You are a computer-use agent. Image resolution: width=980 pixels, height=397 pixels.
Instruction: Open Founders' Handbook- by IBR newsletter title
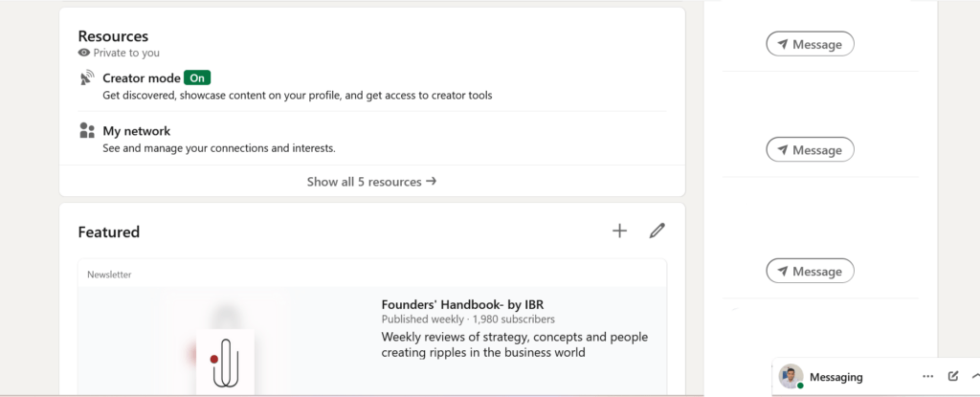(x=461, y=305)
